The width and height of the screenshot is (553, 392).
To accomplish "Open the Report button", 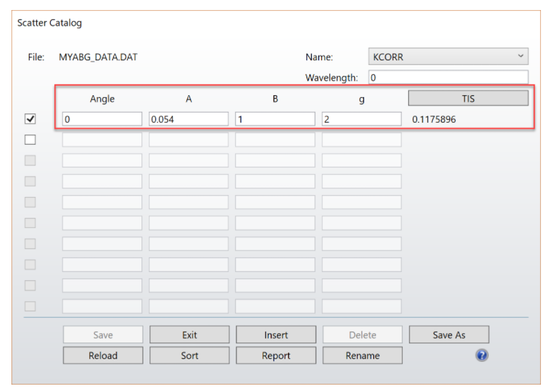I will click(x=275, y=356).
